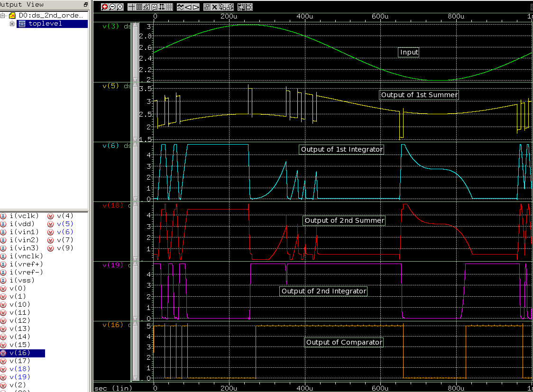Click the cyan v(6) waveform label
533x392 pixels.
click(110, 146)
